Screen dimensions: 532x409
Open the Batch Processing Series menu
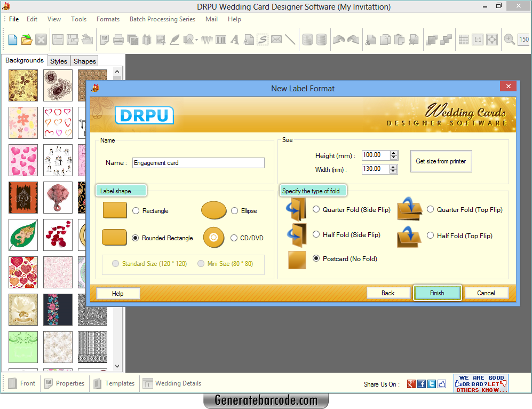tap(163, 19)
